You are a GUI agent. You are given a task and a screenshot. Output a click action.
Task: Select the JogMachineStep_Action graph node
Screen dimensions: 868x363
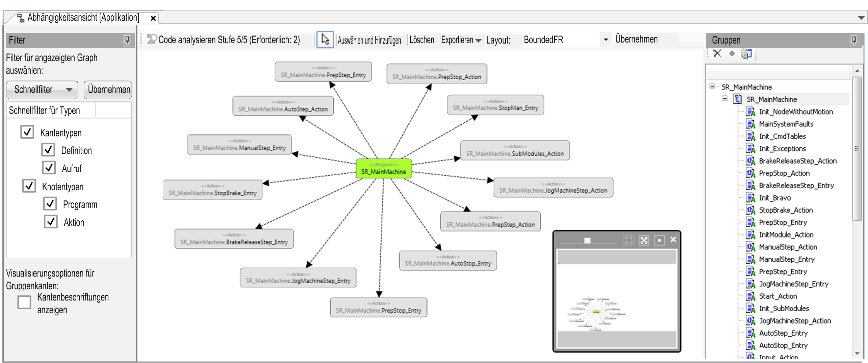coord(553,188)
